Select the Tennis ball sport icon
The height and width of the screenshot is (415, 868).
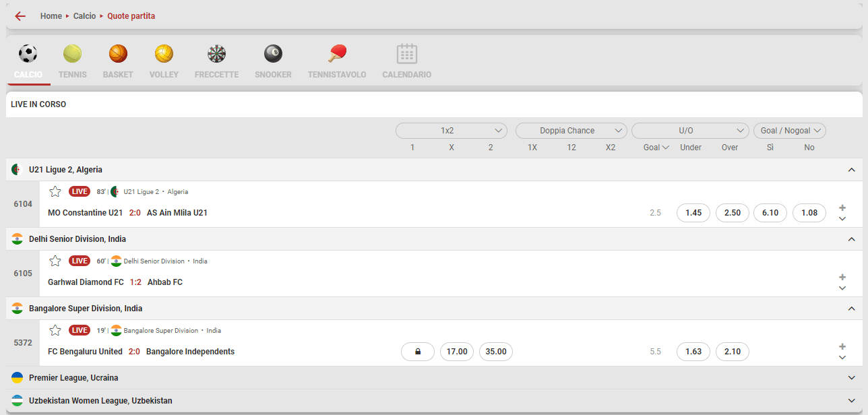coord(72,54)
